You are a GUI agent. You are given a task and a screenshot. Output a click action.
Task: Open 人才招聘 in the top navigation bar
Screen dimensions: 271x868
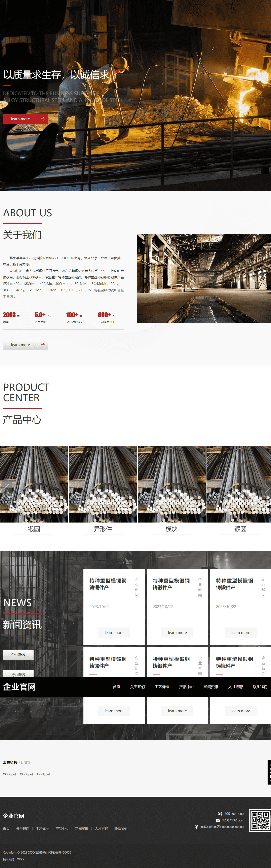coord(236,687)
